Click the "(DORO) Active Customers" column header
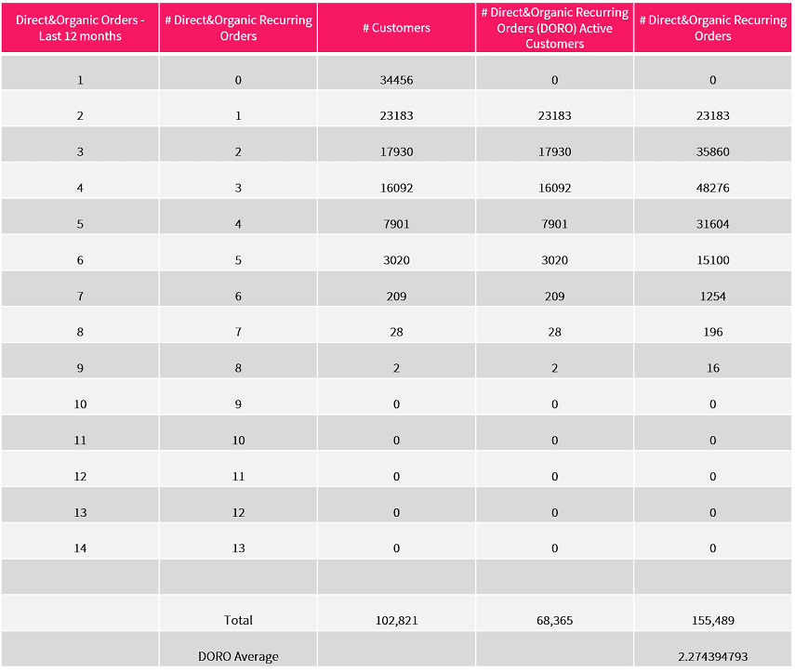The height and width of the screenshot is (672, 795). pyautogui.click(x=554, y=28)
